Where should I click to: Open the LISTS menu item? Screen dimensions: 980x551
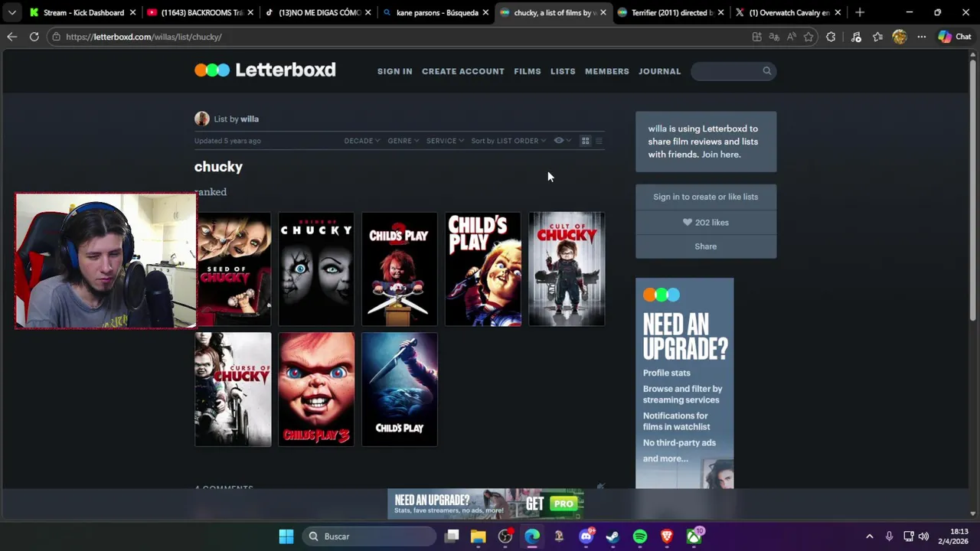[x=563, y=71]
